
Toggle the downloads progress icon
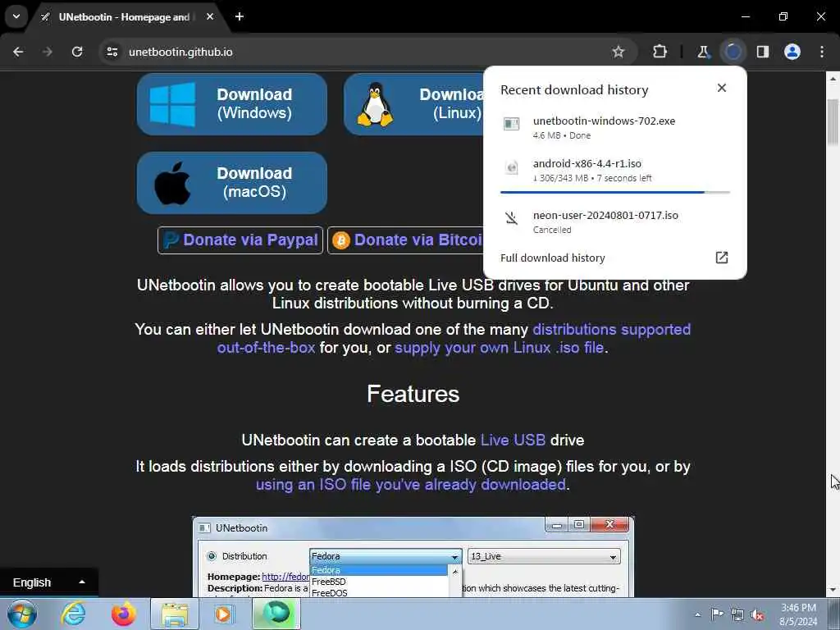pyautogui.click(x=733, y=52)
